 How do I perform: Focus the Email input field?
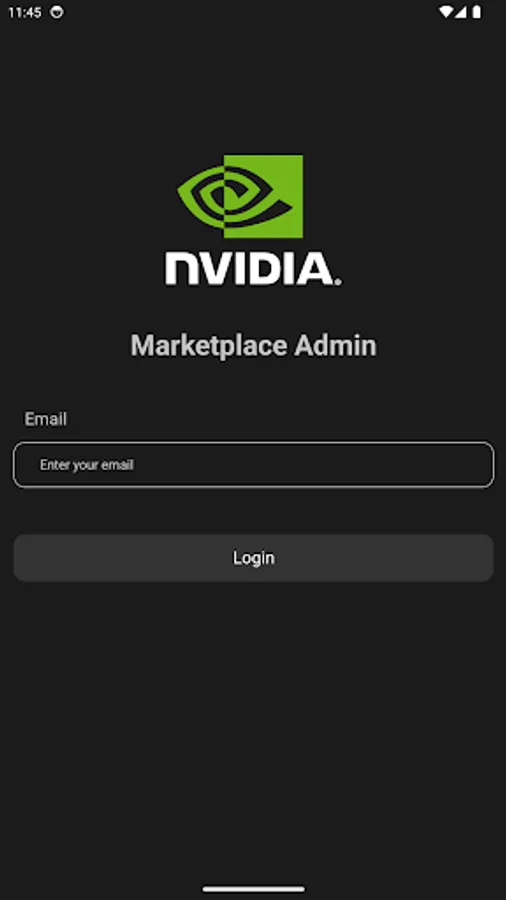coord(253,464)
